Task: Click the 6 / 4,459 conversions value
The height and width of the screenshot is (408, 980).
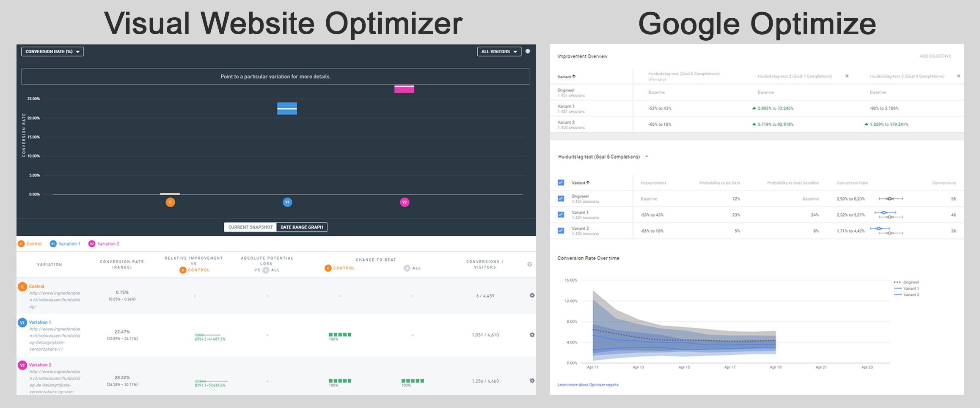Action: tap(485, 296)
